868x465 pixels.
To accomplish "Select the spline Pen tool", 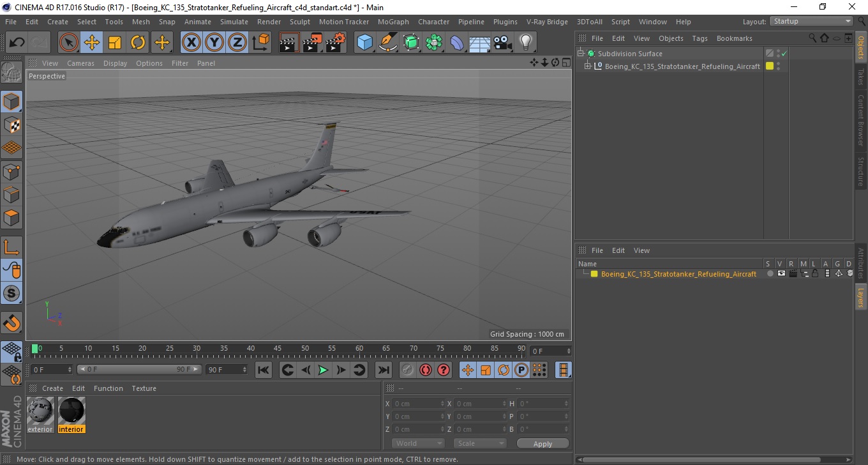I will pos(388,43).
